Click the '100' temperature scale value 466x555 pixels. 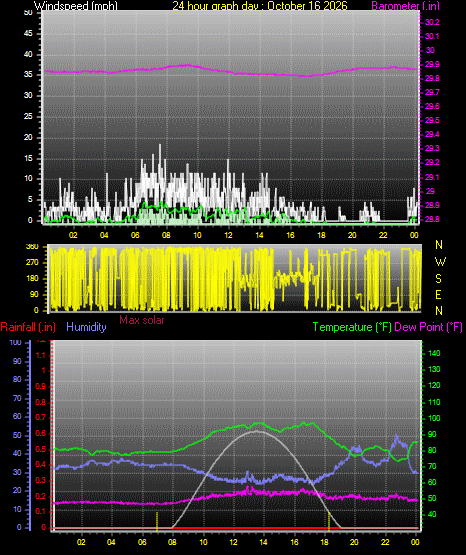434,418
